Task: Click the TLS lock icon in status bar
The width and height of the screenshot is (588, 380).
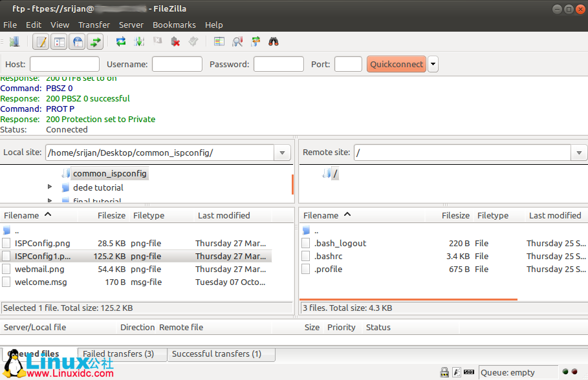Action: coord(444,372)
